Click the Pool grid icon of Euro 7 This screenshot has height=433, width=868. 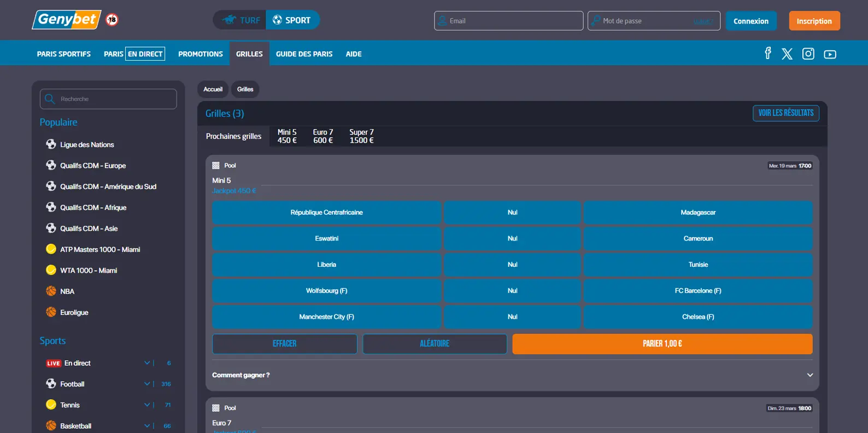pyautogui.click(x=216, y=408)
